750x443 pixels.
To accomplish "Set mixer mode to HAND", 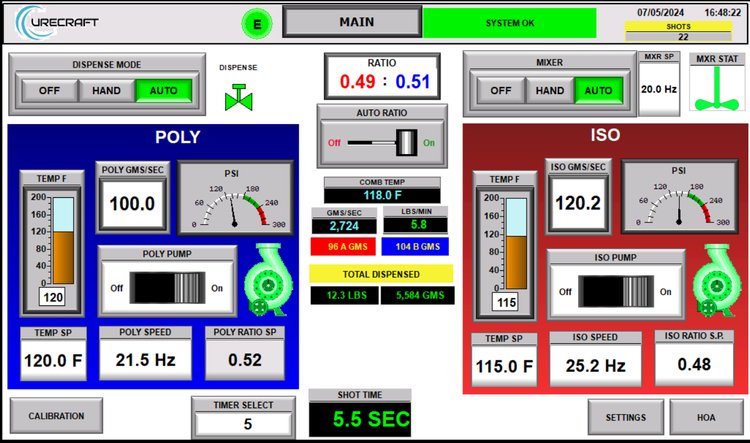I will click(550, 90).
